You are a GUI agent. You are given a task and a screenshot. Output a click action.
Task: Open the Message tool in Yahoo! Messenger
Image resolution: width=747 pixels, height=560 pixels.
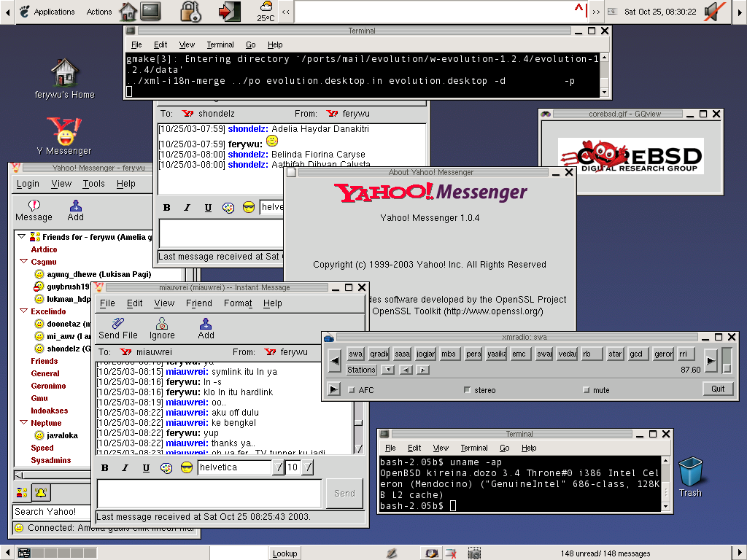coord(34,210)
